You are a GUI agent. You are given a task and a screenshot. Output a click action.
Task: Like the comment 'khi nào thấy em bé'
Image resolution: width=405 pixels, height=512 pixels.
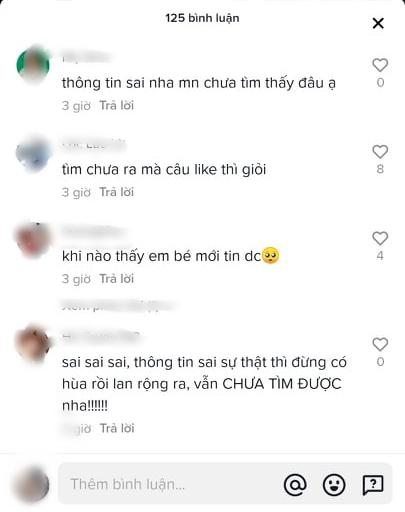click(x=380, y=238)
